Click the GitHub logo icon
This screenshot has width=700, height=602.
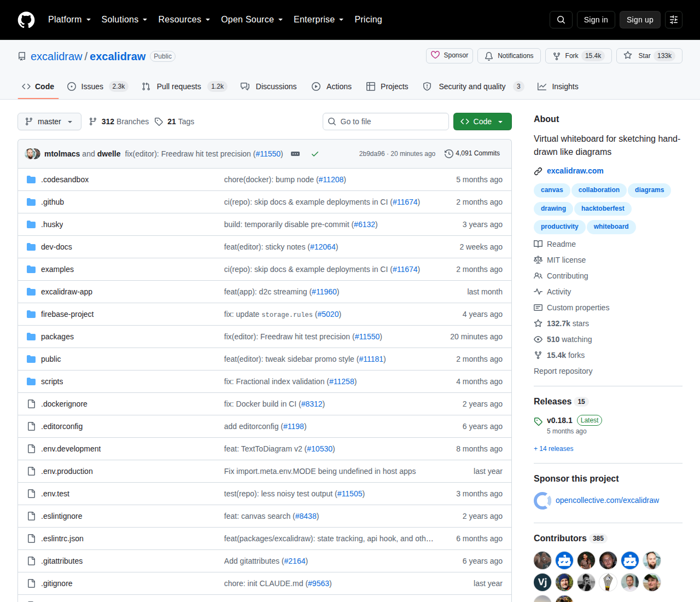pos(26,20)
